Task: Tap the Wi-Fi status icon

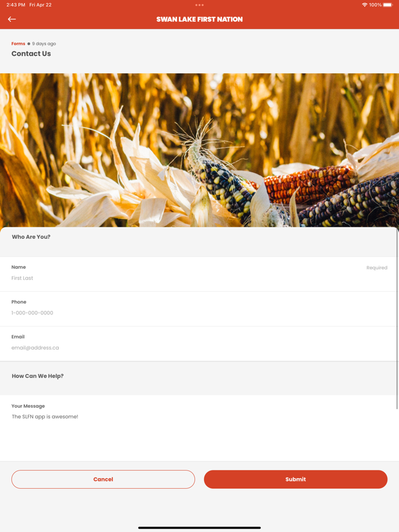Action: pos(364,5)
